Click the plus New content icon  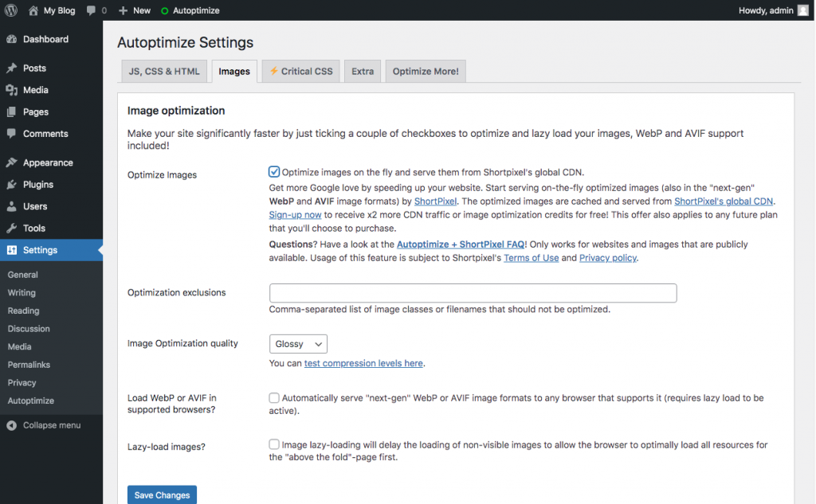tap(123, 10)
